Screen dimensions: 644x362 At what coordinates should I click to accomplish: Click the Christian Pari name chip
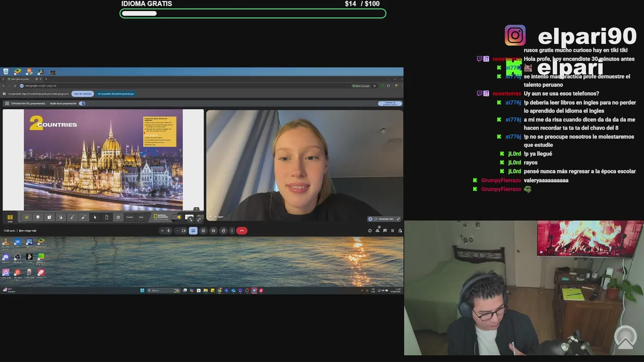coord(385,219)
